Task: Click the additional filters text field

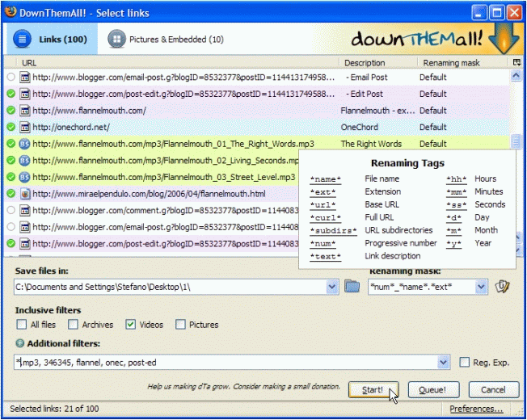Action: [x=226, y=362]
